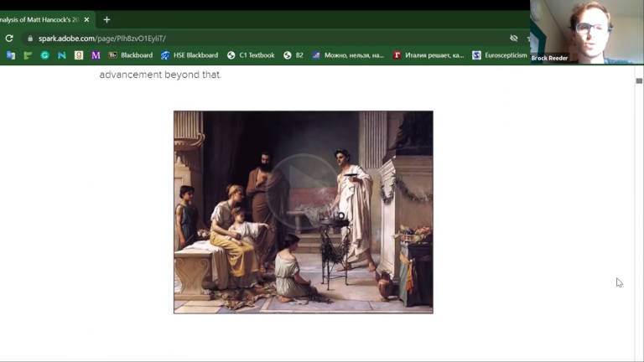
Task: Open the first blue bookmark icon
Action: (11, 55)
